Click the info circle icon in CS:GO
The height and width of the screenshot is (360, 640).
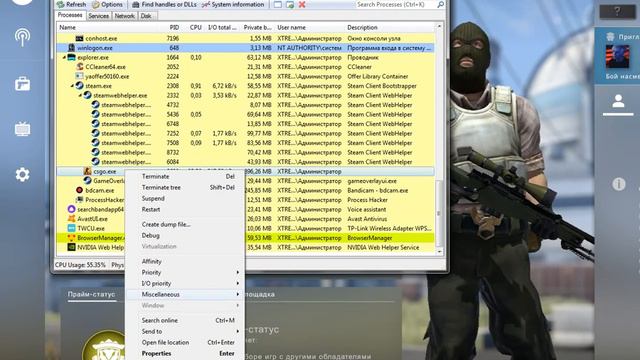(x=619, y=184)
